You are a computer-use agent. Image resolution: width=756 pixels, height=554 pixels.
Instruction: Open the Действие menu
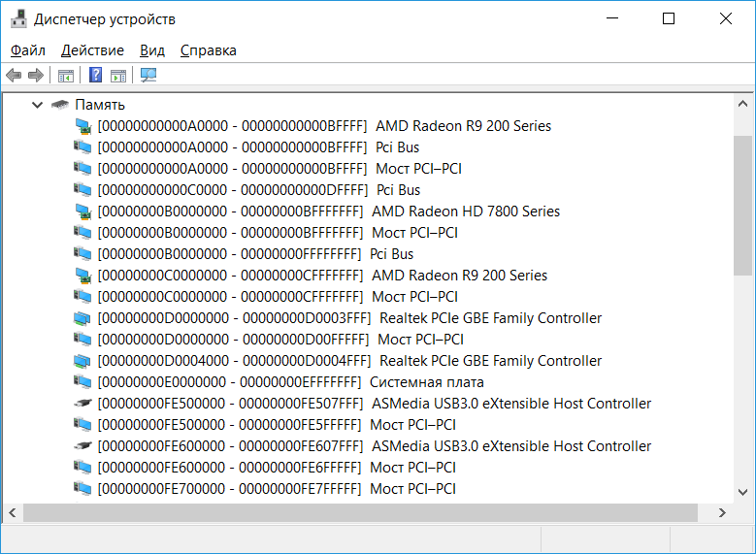92,50
